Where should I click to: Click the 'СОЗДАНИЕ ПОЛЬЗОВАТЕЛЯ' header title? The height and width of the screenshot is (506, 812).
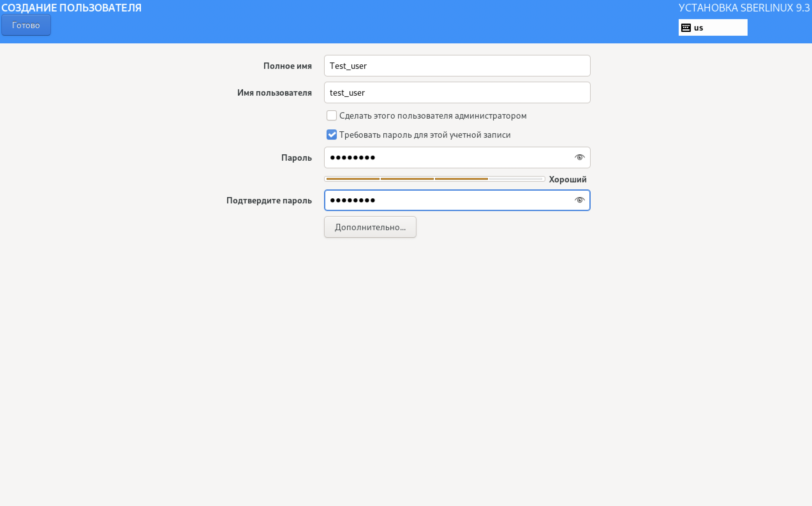[x=71, y=8]
